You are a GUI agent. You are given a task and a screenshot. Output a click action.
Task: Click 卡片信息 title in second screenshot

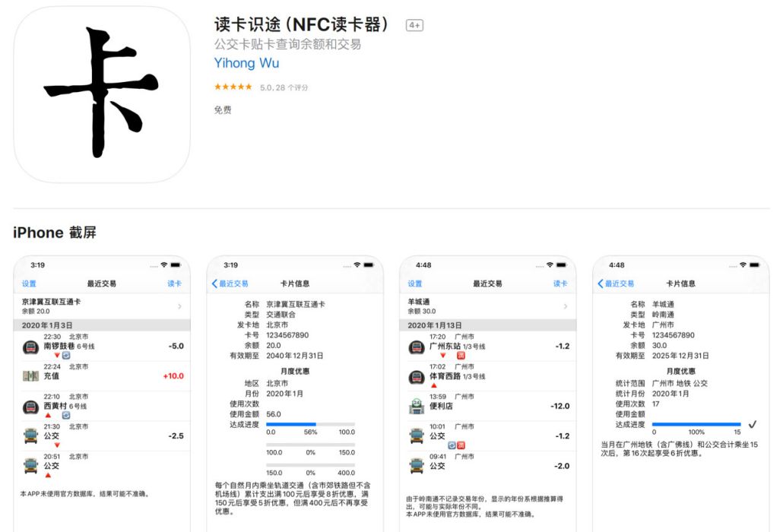(x=295, y=283)
